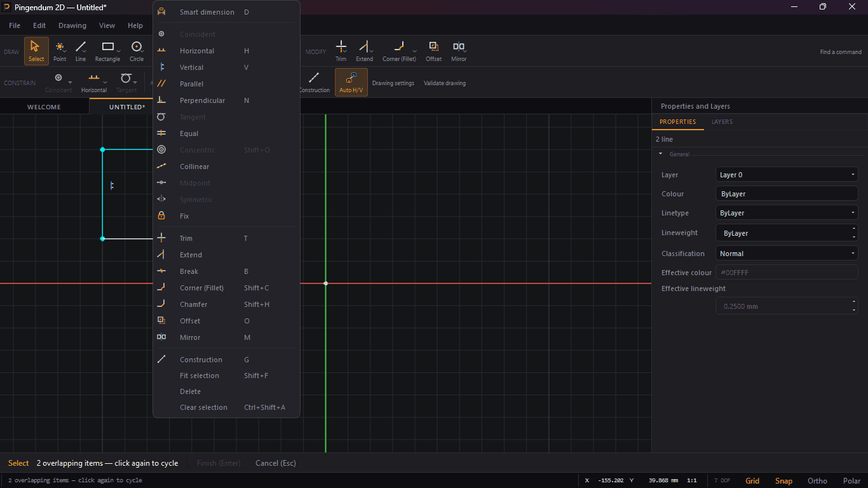Toggle Grid in the status bar

pos(752,481)
